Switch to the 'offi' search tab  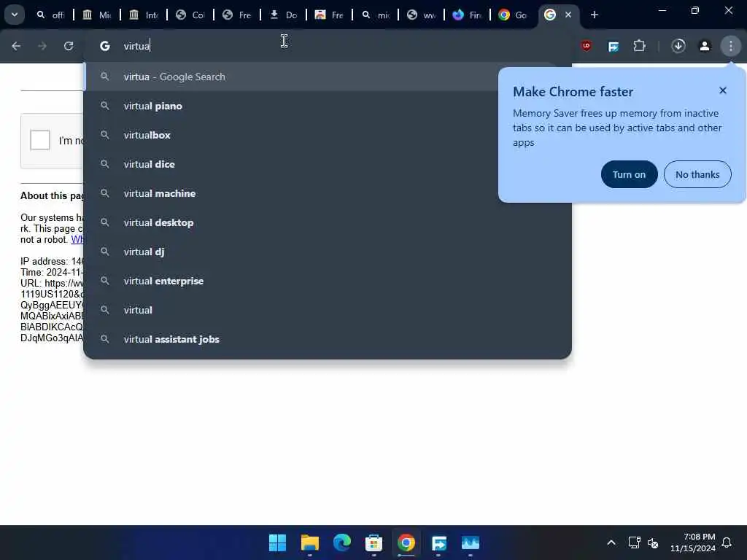click(x=50, y=15)
